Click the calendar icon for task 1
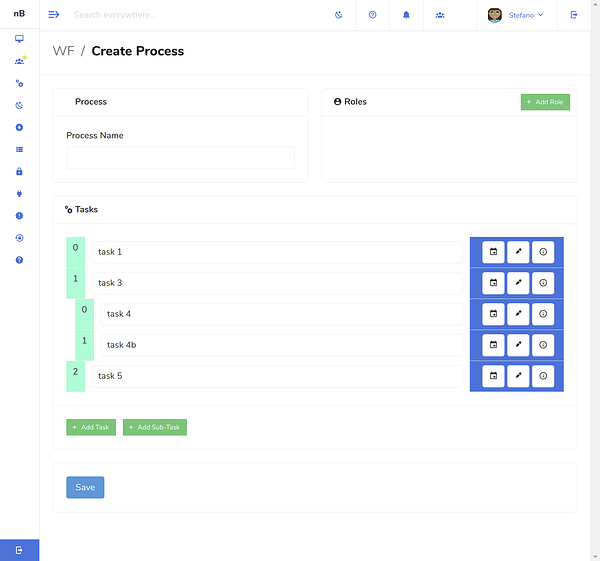Screen dimensions: 600x561 (493, 252)
